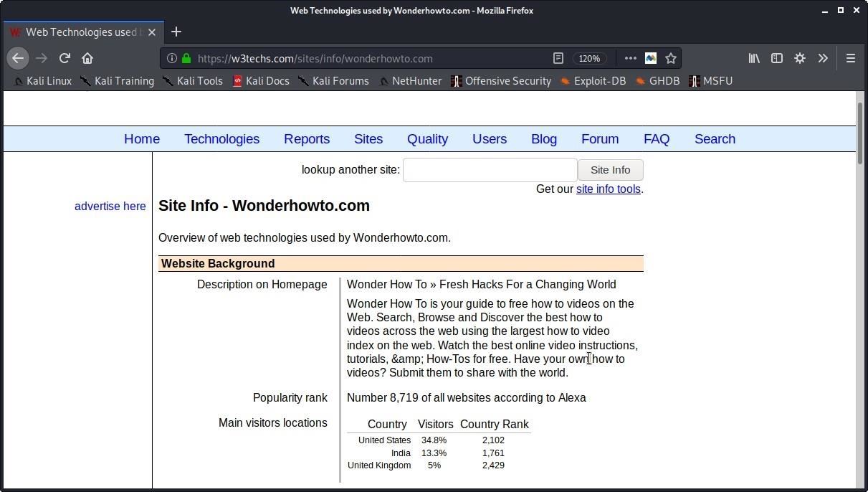This screenshot has width=868, height=492.
Task: Open NetHunter bookmark
Action: 411,81
